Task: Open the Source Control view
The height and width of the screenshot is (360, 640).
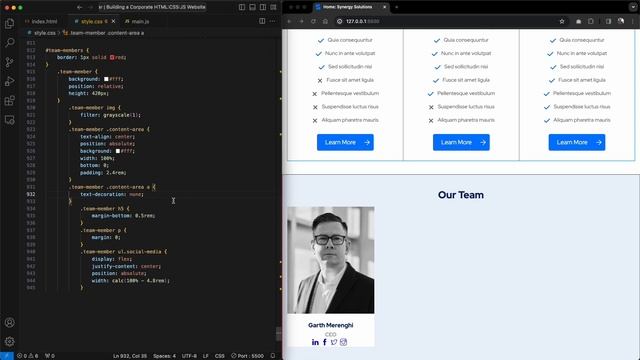Action: click(9, 62)
